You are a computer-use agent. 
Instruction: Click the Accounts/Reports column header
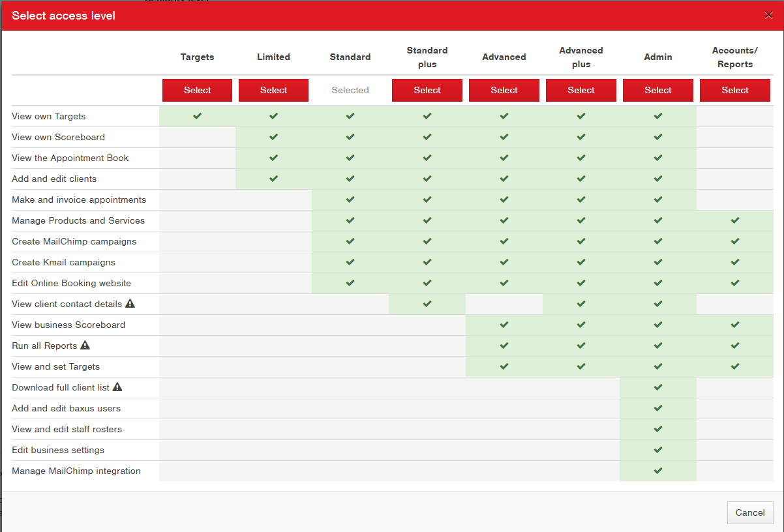[x=735, y=57]
